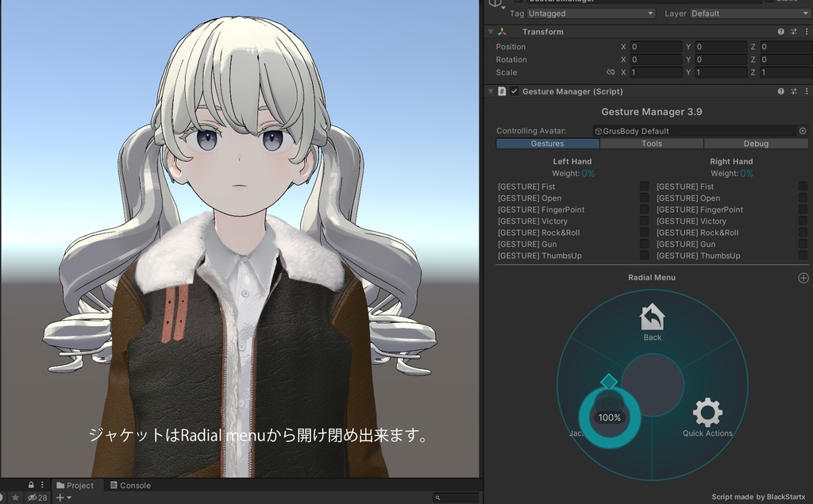This screenshot has height=504, width=813.
Task: Check Right Hand [GESTURE] Victory
Action: coord(803,221)
